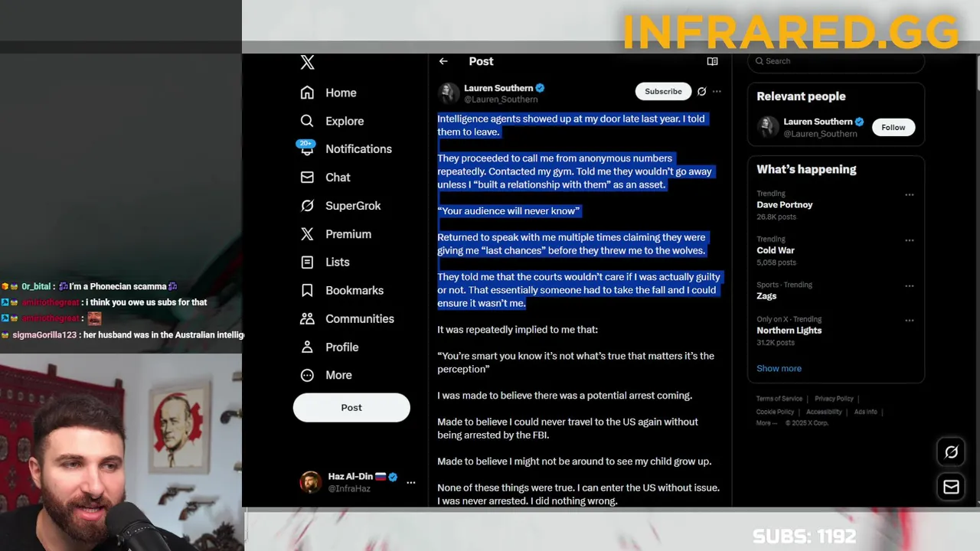Click the More circle icon

tap(307, 375)
